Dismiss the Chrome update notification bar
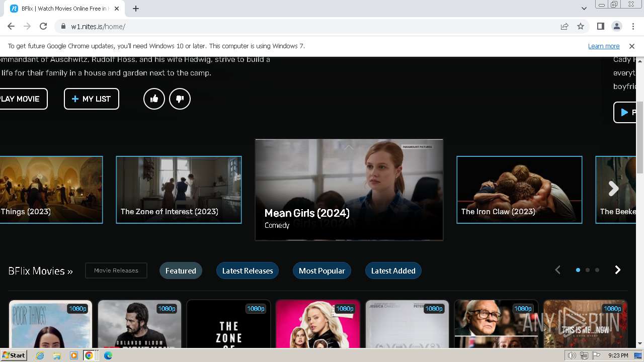The height and width of the screenshot is (362, 644). tap(632, 46)
